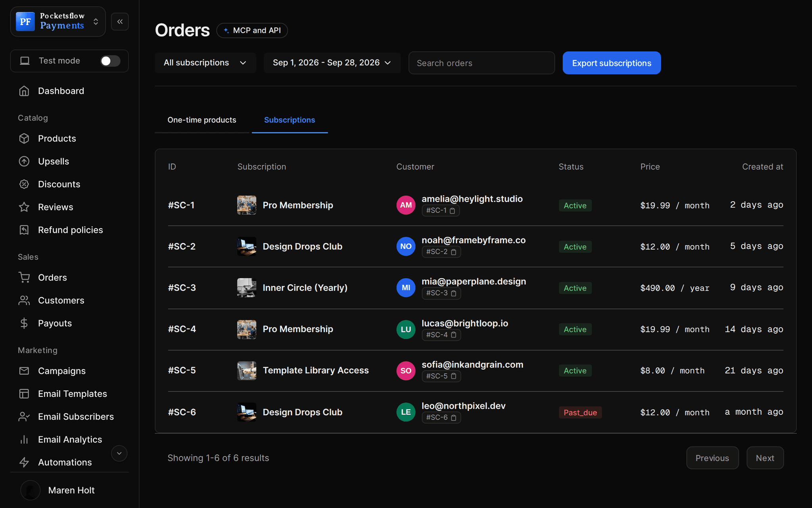Click the $490.00 / year price cell

[x=674, y=288]
